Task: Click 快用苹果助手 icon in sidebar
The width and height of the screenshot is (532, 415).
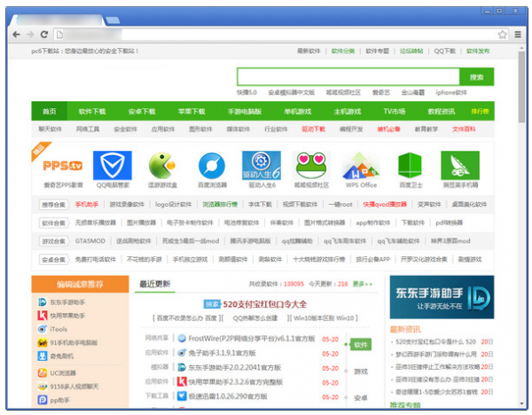Action: [x=42, y=316]
